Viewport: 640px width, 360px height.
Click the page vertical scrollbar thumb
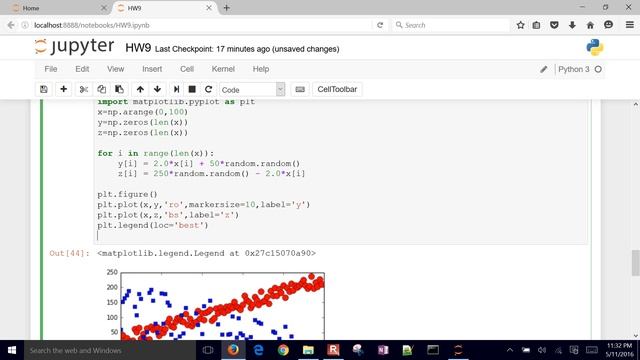pos(636,263)
